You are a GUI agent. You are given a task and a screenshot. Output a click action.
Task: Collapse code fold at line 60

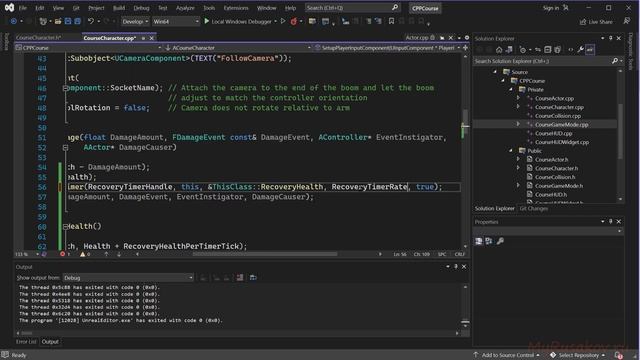coord(65,227)
